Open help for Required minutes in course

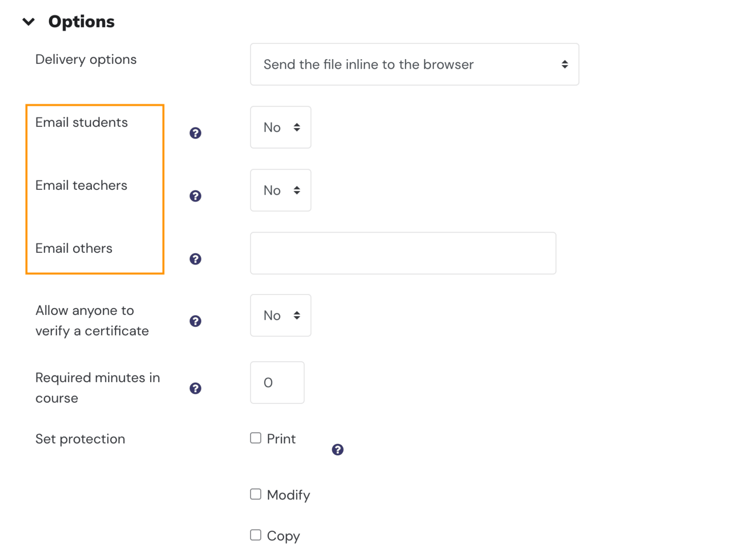[x=195, y=388]
